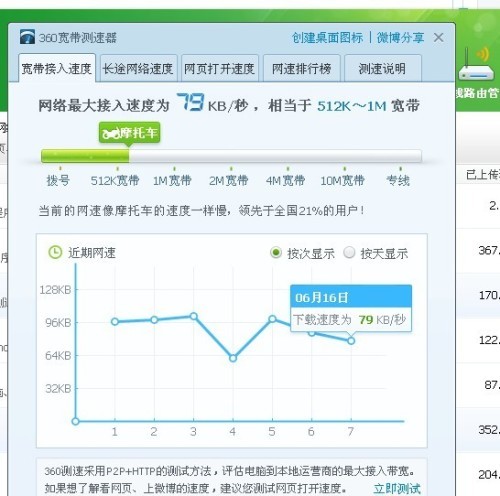Open the 网页打开速度 tab
Viewport: 500px width, 496px height.
point(220,69)
